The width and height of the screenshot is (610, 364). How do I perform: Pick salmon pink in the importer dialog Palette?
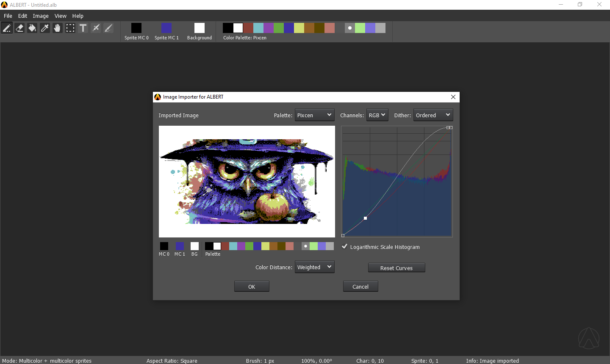point(289,246)
